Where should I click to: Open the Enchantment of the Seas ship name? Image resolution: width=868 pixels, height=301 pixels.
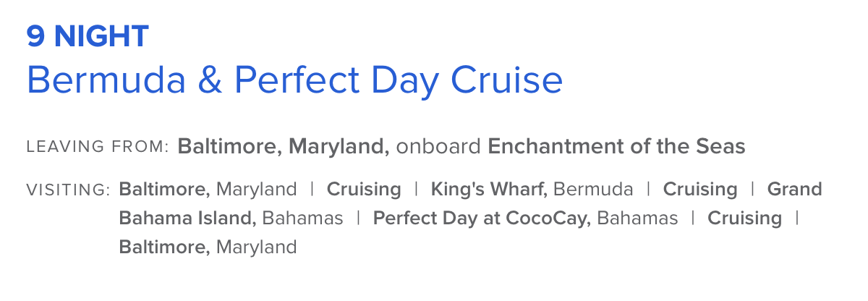[616, 147]
